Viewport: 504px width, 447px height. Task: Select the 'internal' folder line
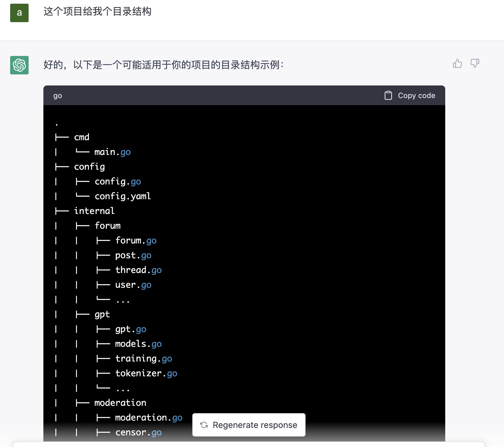click(94, 211)
